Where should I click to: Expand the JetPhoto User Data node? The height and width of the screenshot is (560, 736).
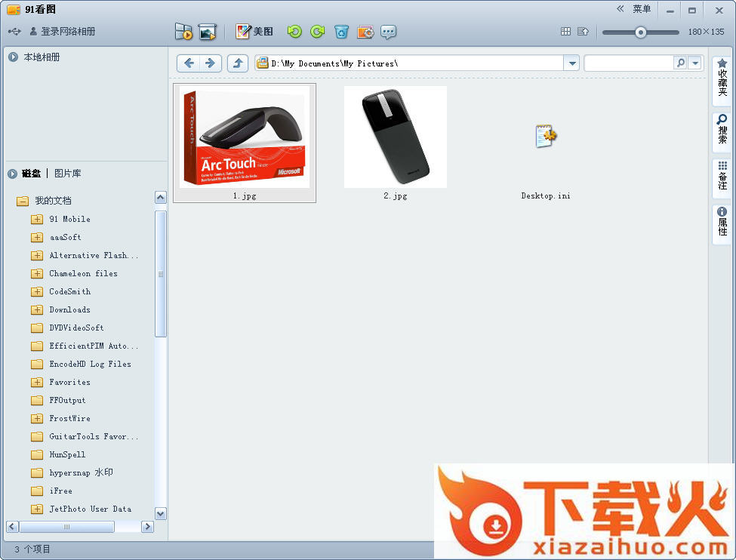point(37,509)
